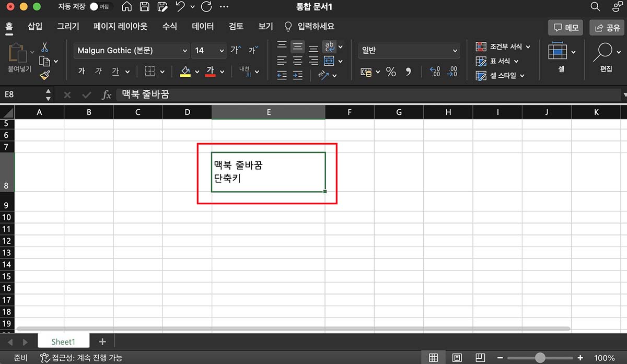
Task: Click the fx insert function button
Action: click(106, 95)
